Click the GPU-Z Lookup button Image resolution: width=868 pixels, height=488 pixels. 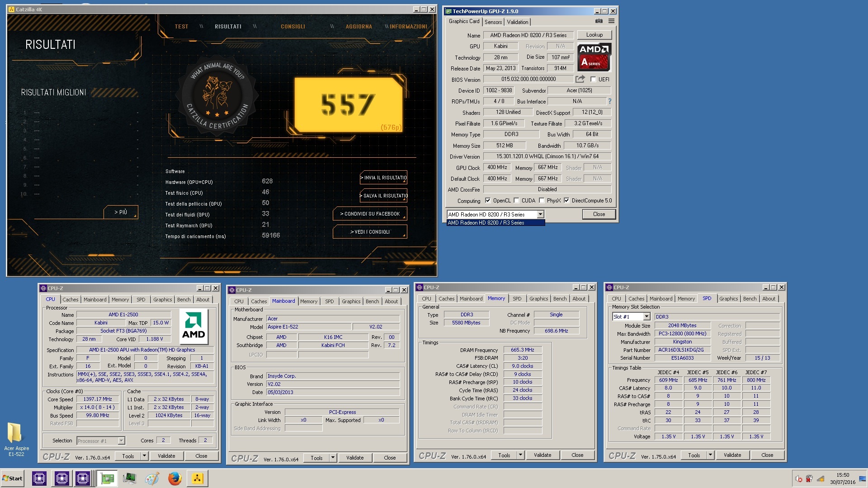(594, 35)
